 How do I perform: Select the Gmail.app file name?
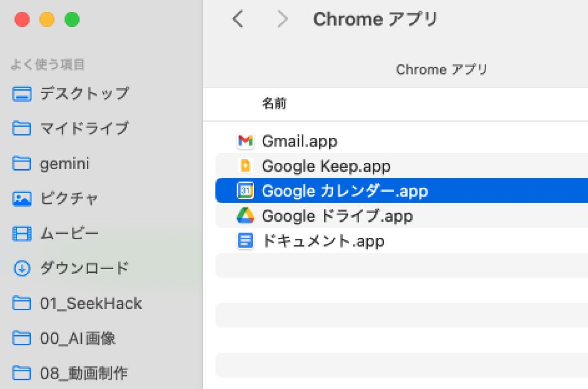[299, 142]
